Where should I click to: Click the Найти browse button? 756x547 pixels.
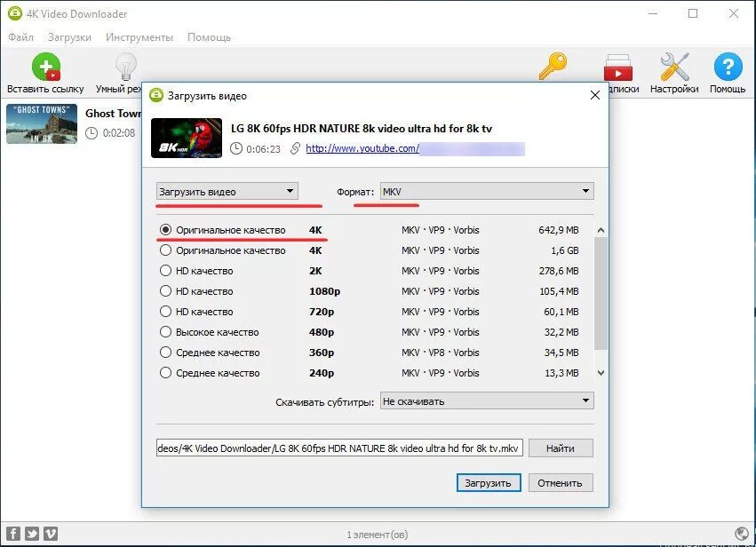click(561, 448)
